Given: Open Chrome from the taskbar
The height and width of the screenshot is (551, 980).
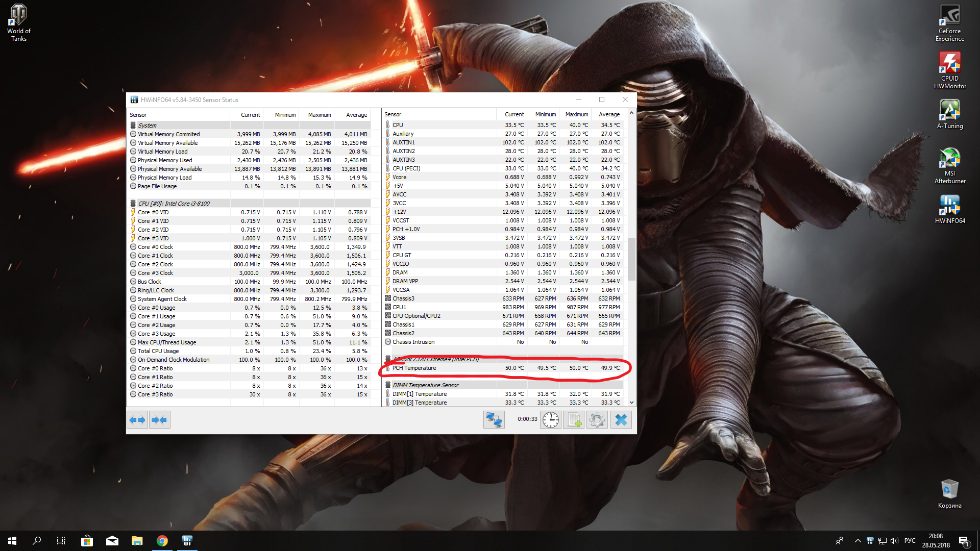Looking at the screenshot, I should point(162,541).
